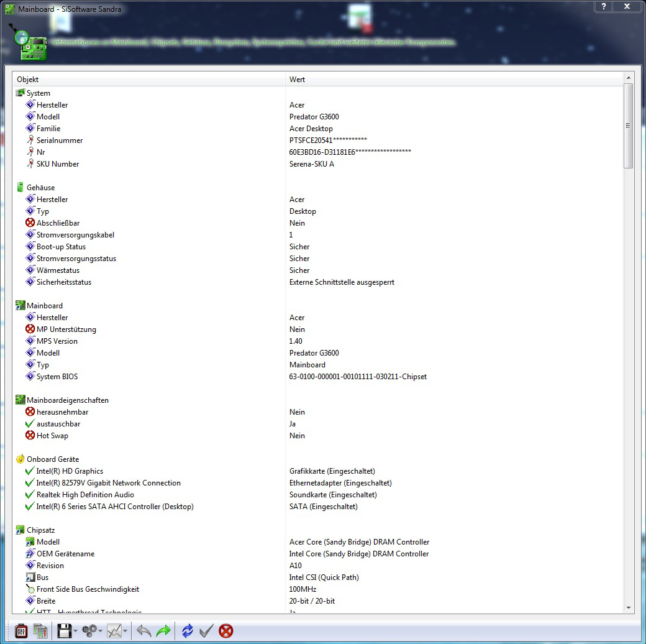Viewport: 646px width, 644px height.
Task: Click the line chart graph toolbar icon
Action: 114,631
